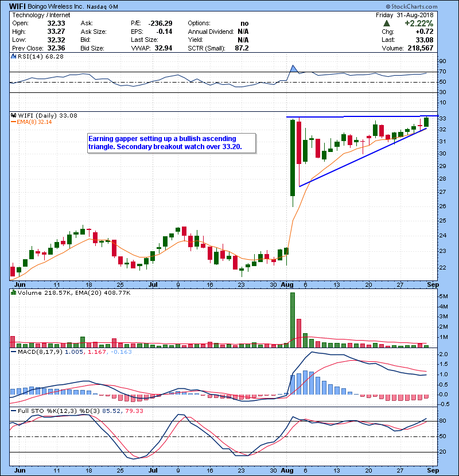This screenshot has height=476, width=459.
Task: Click the 70 level on the RSI scale
Action: click(x=442, y=72)
